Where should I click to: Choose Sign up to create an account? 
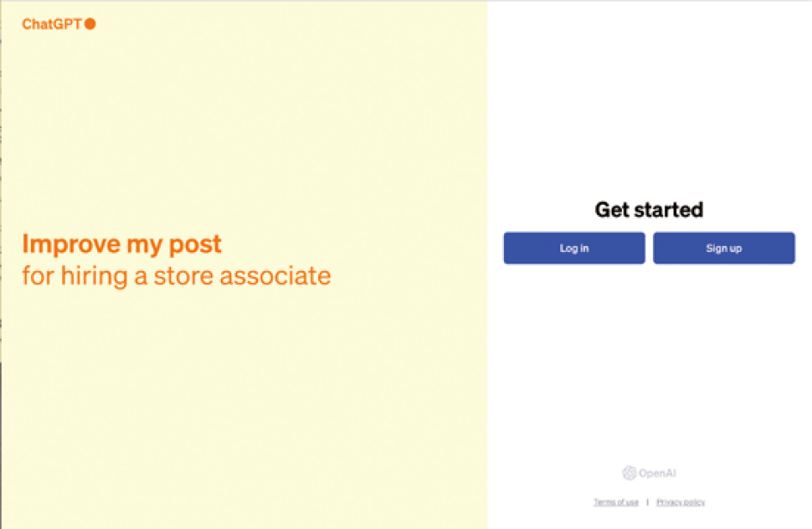(724, 248)
